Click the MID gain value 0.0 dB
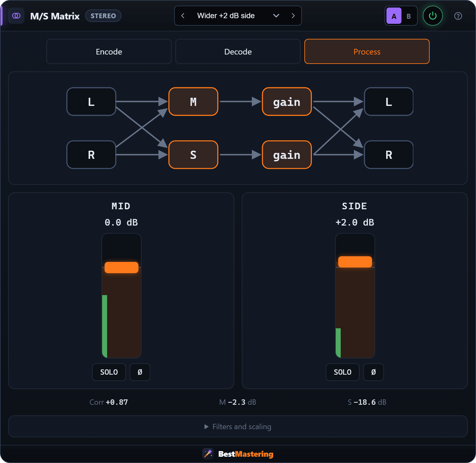 pyautogui.click(x=121, y=222)
